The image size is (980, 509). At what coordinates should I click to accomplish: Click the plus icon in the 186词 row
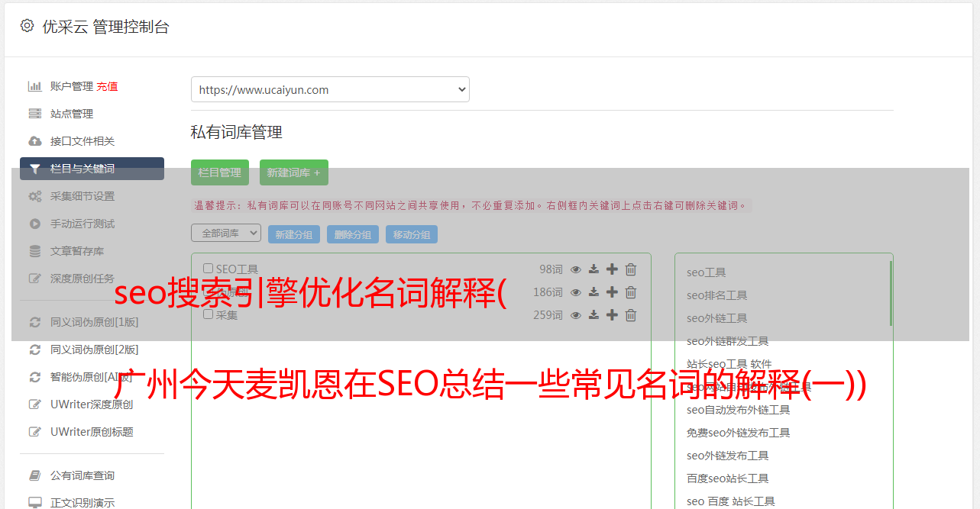612,292
